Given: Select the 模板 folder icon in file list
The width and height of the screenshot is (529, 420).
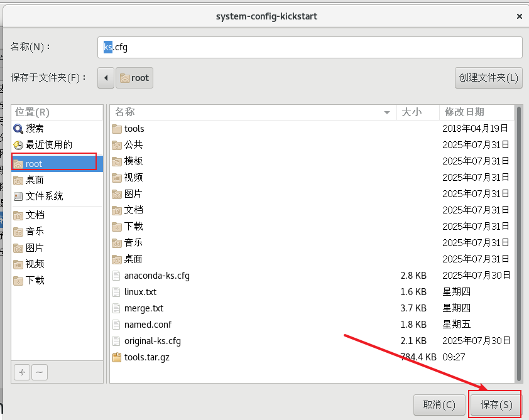Looking at the screenshot, I should coord(117,161).
